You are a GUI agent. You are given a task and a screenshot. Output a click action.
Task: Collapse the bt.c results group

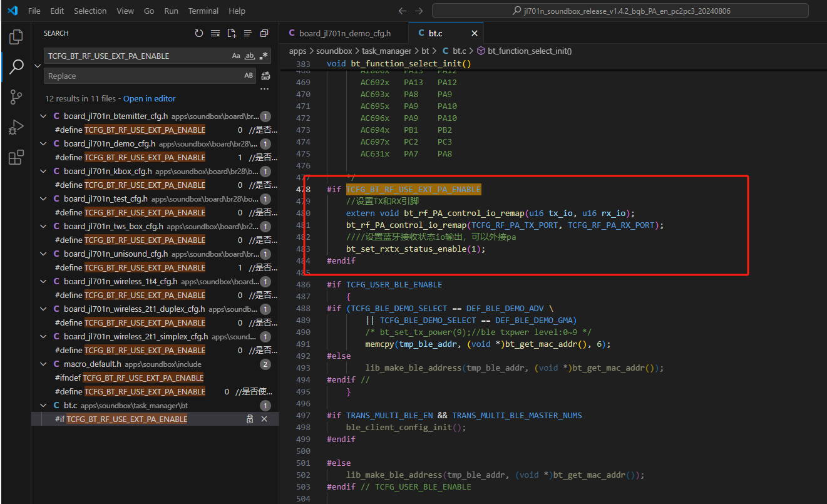click(43, 406)
